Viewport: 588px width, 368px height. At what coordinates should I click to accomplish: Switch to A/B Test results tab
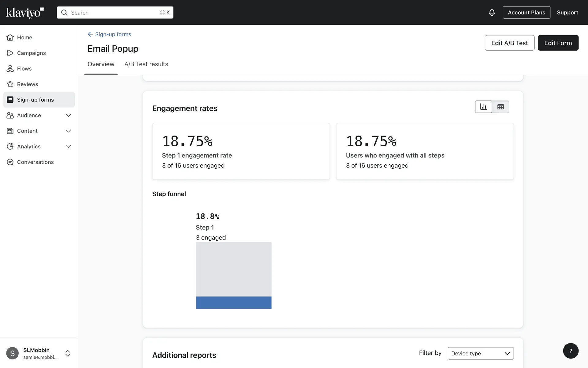[146, 64]
